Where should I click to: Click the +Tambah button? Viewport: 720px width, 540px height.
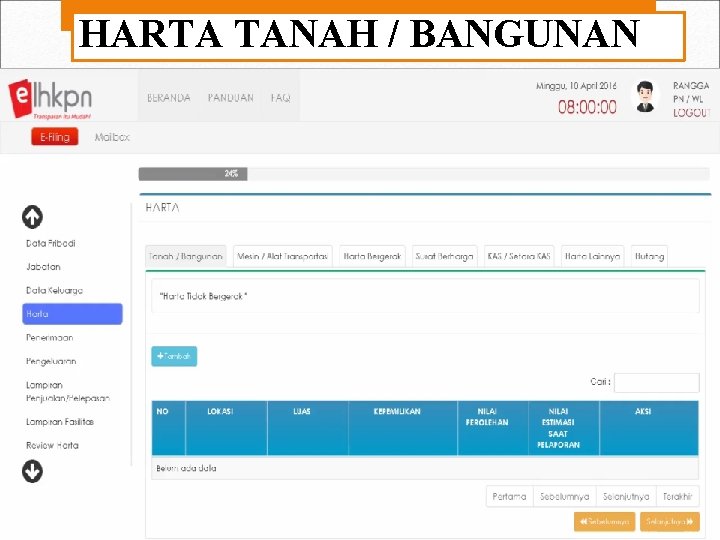[x=174, y=356]
